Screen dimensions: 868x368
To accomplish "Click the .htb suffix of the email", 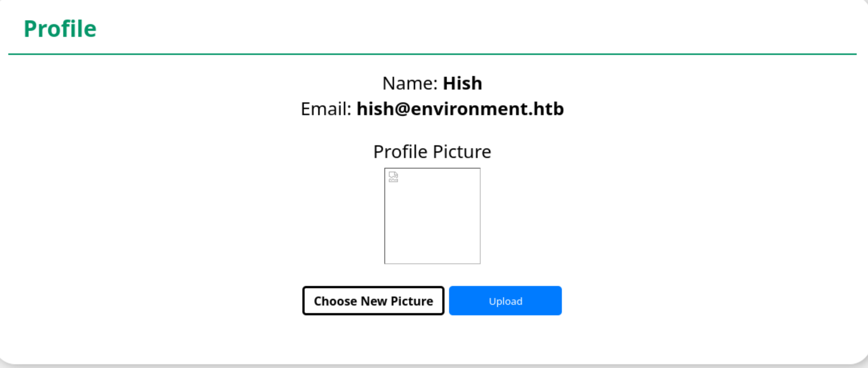I will (548, 109).
